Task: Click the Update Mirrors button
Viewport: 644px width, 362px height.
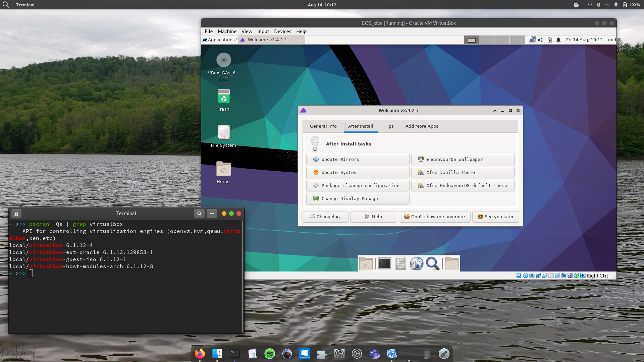Action: [x=358, y=160]
